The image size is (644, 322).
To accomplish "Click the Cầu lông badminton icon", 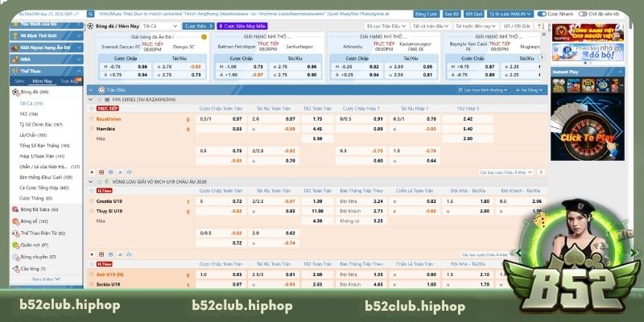I will coord(15,268).
